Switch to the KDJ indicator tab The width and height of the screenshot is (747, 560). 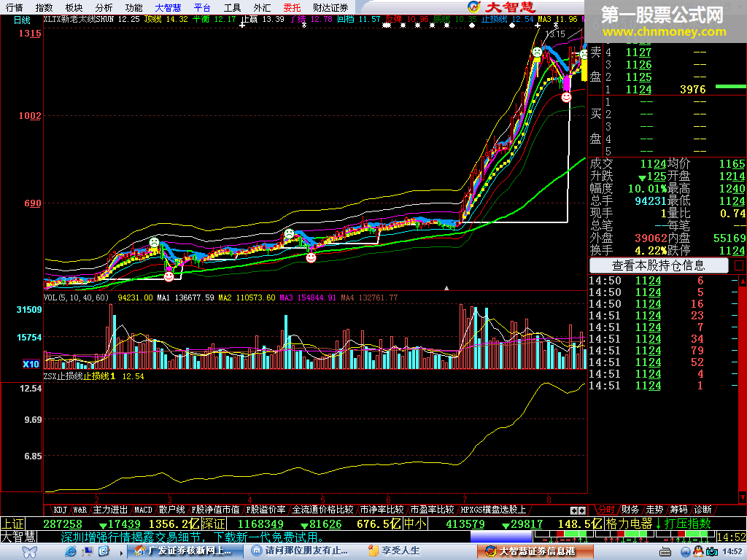[x=60, y=510]
